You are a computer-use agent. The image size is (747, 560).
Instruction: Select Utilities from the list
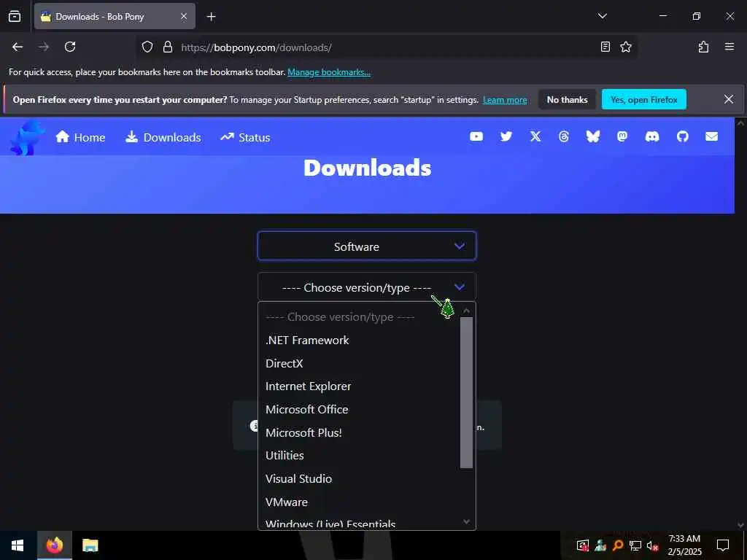(360, 455)
